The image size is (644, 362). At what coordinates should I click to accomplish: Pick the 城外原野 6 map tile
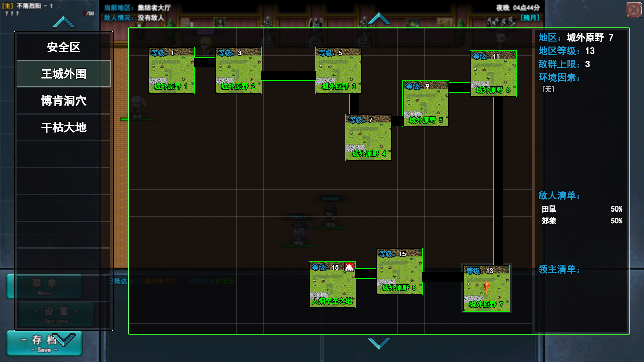click(x=493, y=74)
